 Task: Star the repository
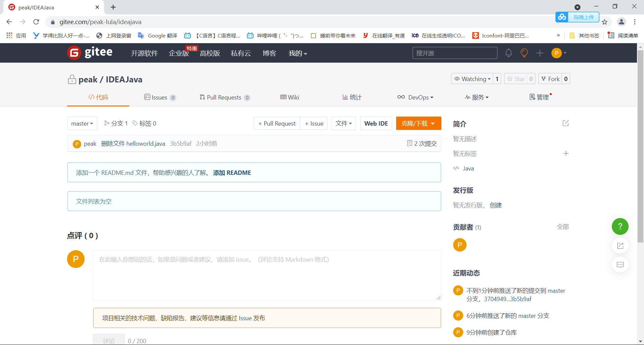(x=516, y=79)
